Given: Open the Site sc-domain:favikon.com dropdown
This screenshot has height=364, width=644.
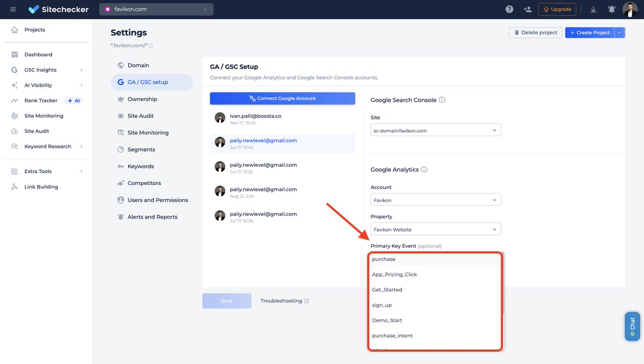Looking at the screenshot, I should tap(436, 130).
